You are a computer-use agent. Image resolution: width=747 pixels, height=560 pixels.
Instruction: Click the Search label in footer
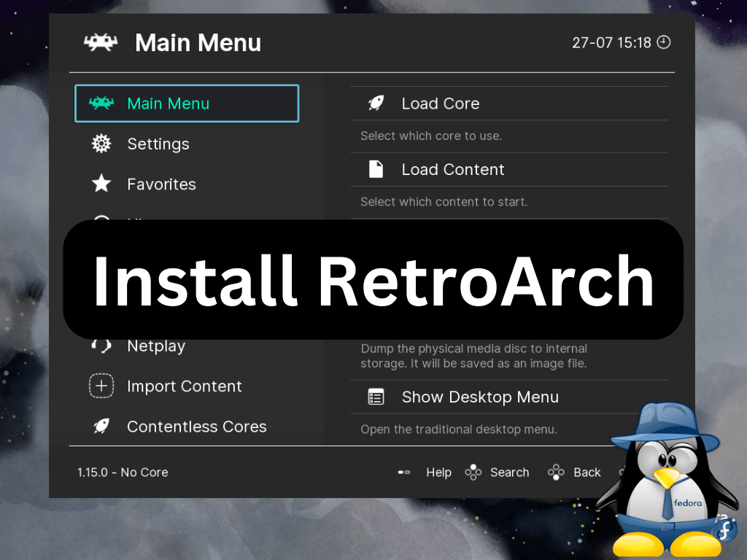(x=510, y=472)
